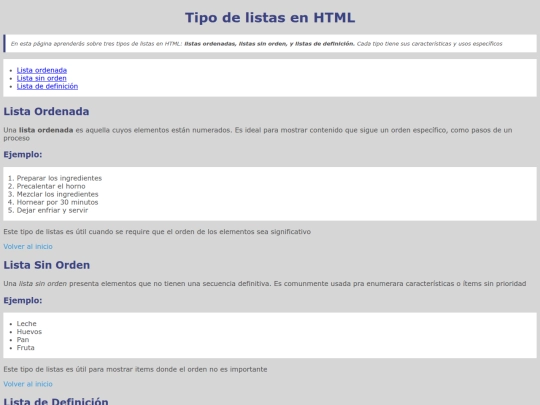Click list item 'Dejar enfriar y servir'

coord(52,210)
